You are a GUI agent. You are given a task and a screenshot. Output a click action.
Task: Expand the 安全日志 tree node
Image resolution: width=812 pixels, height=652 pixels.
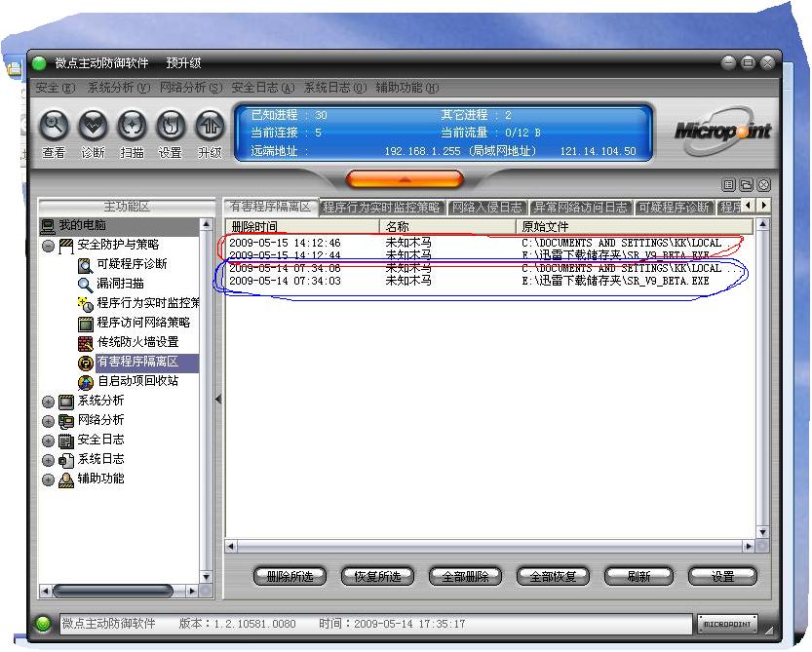tap(48, 441)
